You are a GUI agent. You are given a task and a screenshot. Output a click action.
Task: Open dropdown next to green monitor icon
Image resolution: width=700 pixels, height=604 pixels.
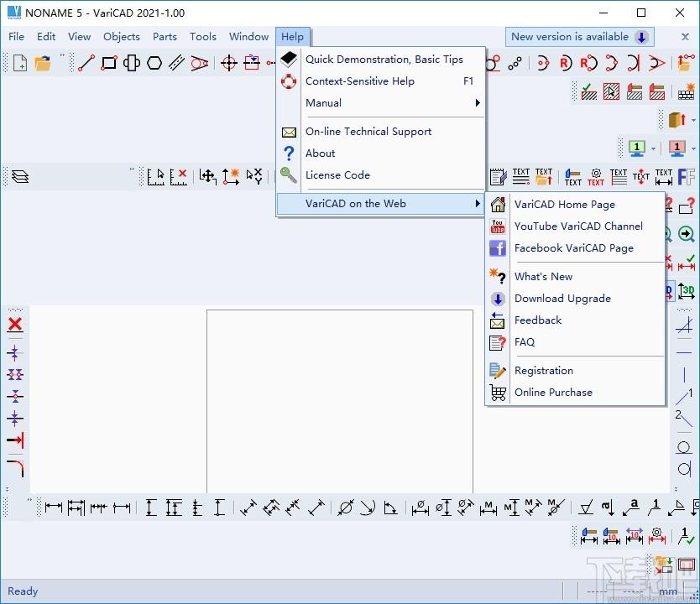click(x=653, y=148)
